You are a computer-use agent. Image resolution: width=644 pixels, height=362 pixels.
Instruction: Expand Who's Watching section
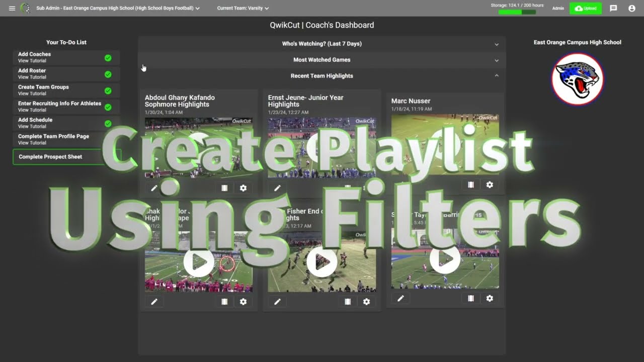(x=322, y=44)
